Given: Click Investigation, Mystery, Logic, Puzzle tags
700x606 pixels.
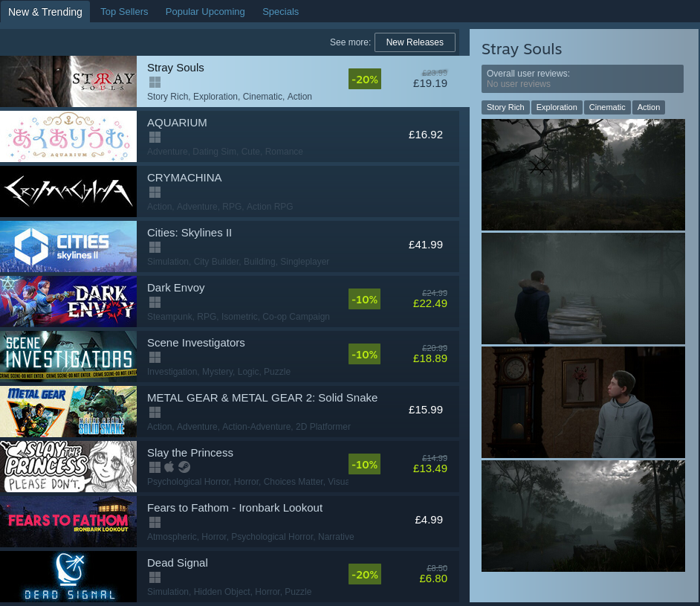Looking at the screenshot, I should (x=218, y=372).
